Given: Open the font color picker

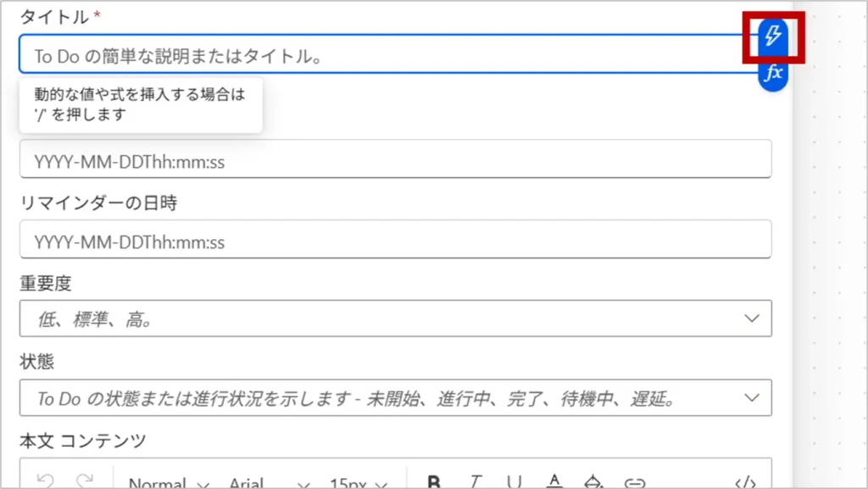Looking at the screenshot, I should coord(554,482).
